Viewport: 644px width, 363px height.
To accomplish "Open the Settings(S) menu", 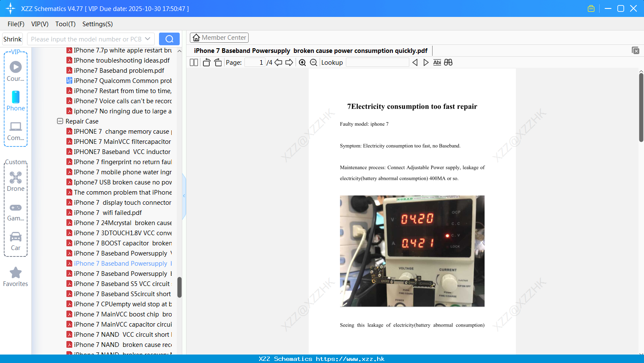I will point(98,24).
